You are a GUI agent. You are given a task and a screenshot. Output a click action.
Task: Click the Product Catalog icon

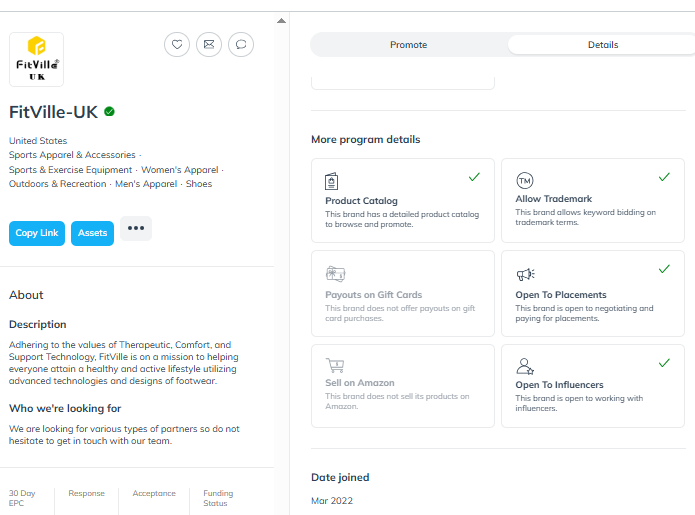[x=332, y=181]
